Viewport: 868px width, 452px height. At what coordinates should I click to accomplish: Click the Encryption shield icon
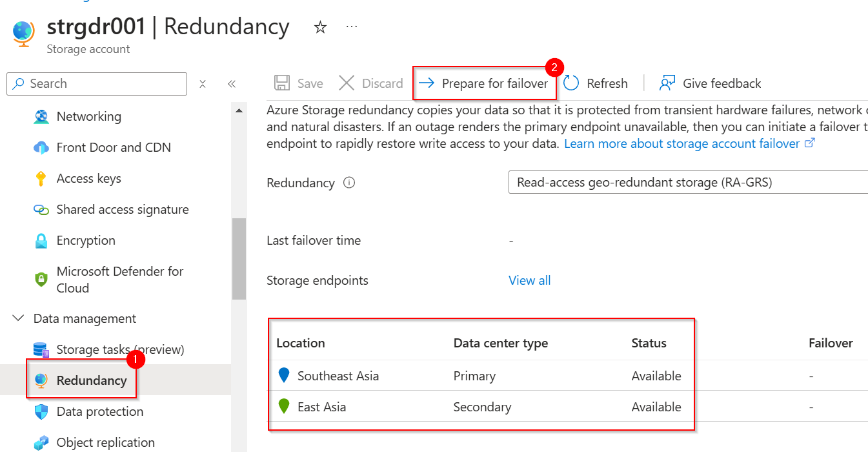[41, 240]
